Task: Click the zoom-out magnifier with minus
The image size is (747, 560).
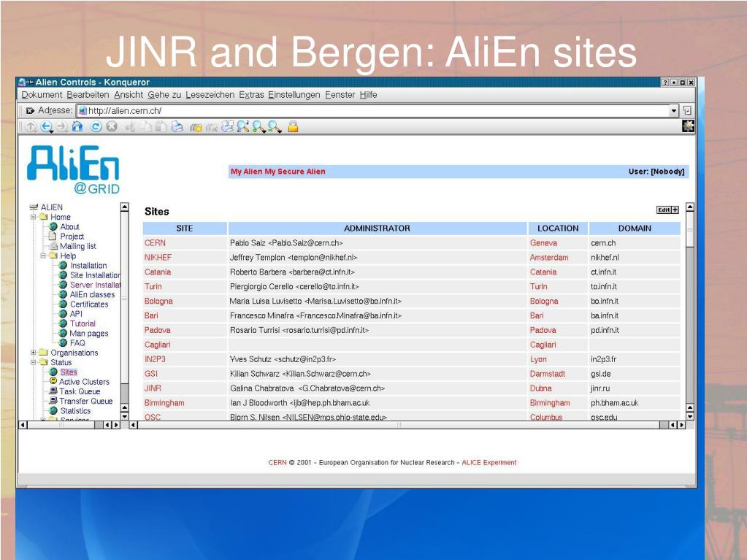Action: click(274, 126)
